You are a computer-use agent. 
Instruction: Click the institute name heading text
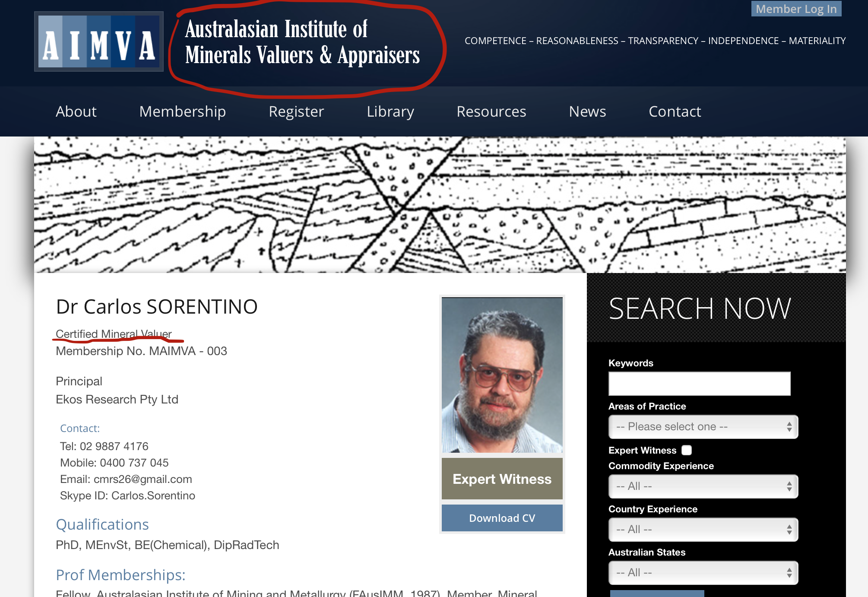(302, 42)
